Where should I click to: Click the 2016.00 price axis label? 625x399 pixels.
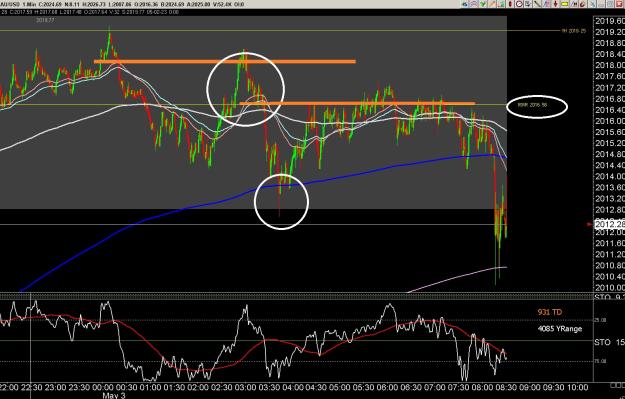coord(609,121)
